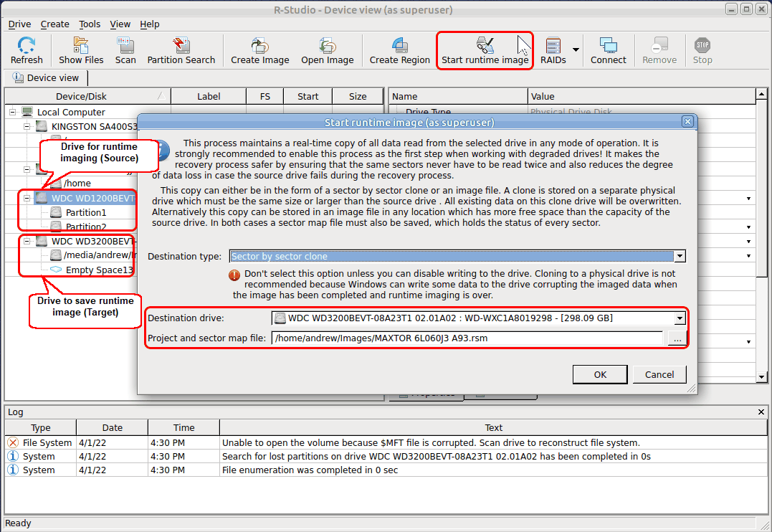
Task: Click the Stop toolbar icon
Action: pyautogui.click(x=702, y=51)
